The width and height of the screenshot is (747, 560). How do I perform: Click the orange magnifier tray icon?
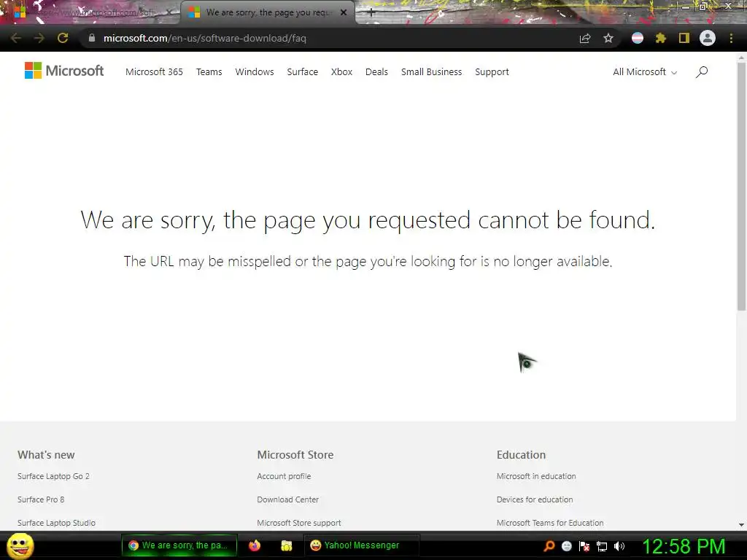point(549,545)
